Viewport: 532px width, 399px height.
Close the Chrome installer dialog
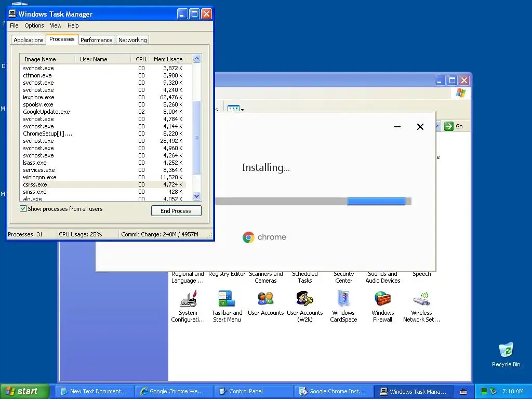[x=420, y=127]
